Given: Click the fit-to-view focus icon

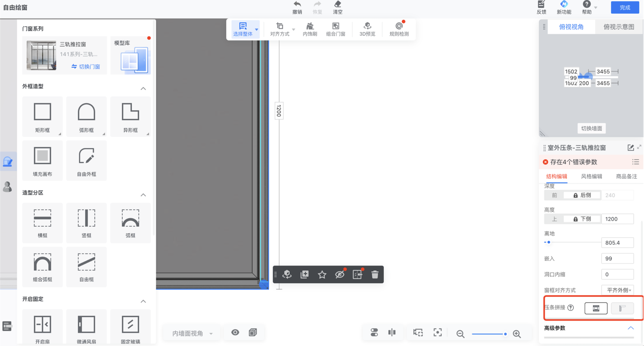Looking at the screenshot, I should (438, 332).
